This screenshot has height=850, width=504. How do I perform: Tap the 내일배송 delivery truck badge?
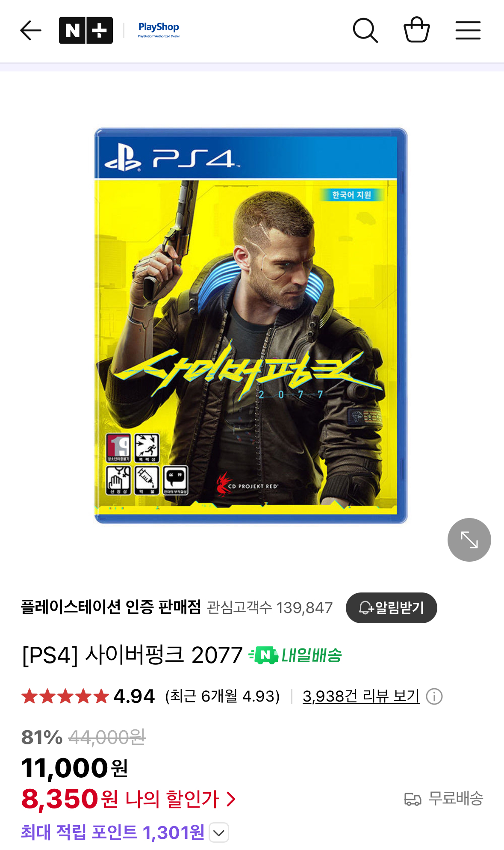[x=295, y=655]
